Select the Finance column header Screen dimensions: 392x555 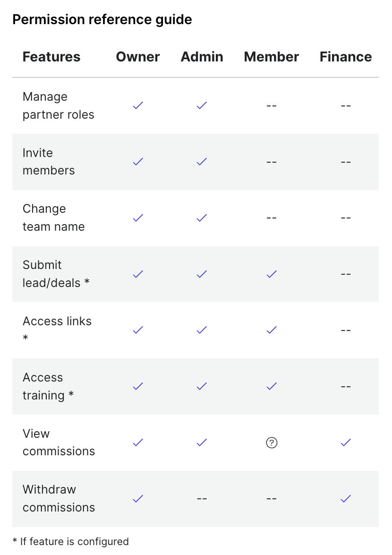click(346, 57)
